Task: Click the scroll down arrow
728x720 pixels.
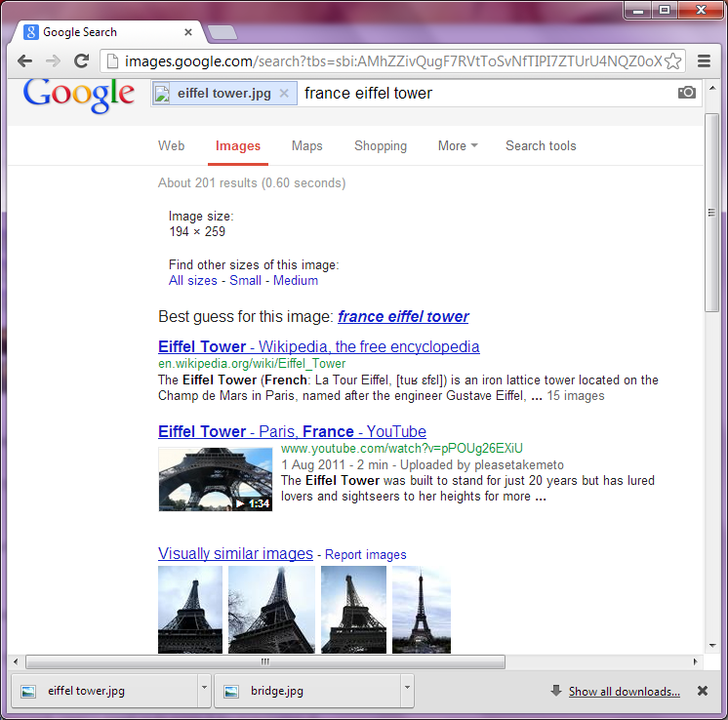Action: coord(712,645)
